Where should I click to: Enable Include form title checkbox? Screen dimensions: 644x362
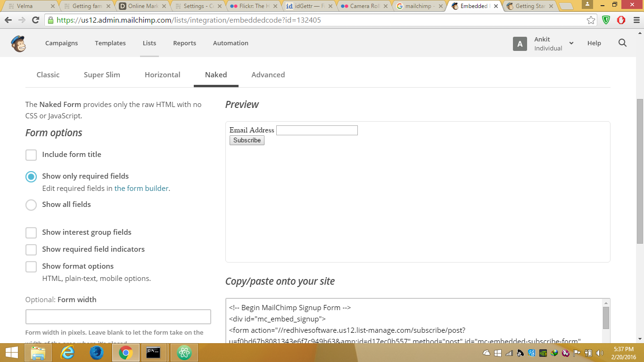point(31,155)
